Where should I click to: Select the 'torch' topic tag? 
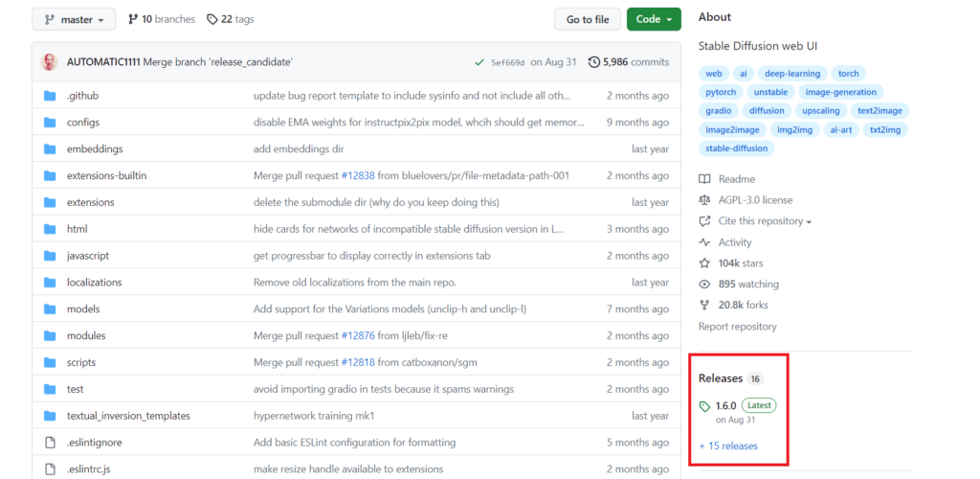point(849,74)
